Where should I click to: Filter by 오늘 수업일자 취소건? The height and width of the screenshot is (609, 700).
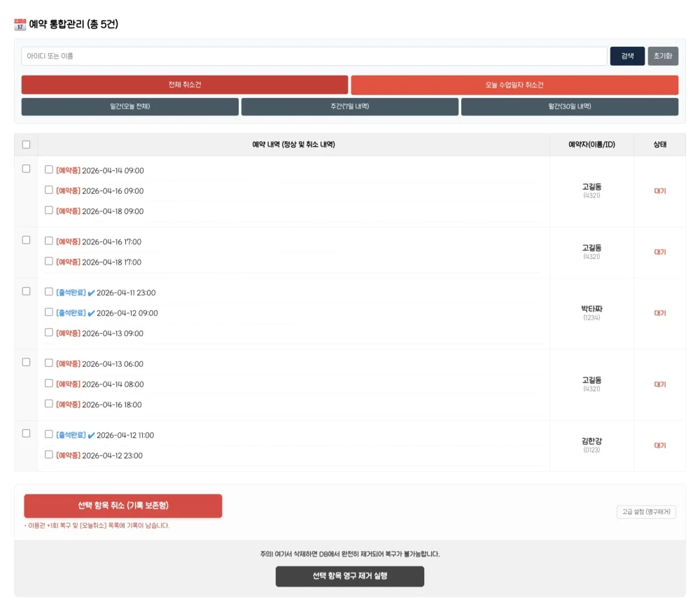point(514,85)
